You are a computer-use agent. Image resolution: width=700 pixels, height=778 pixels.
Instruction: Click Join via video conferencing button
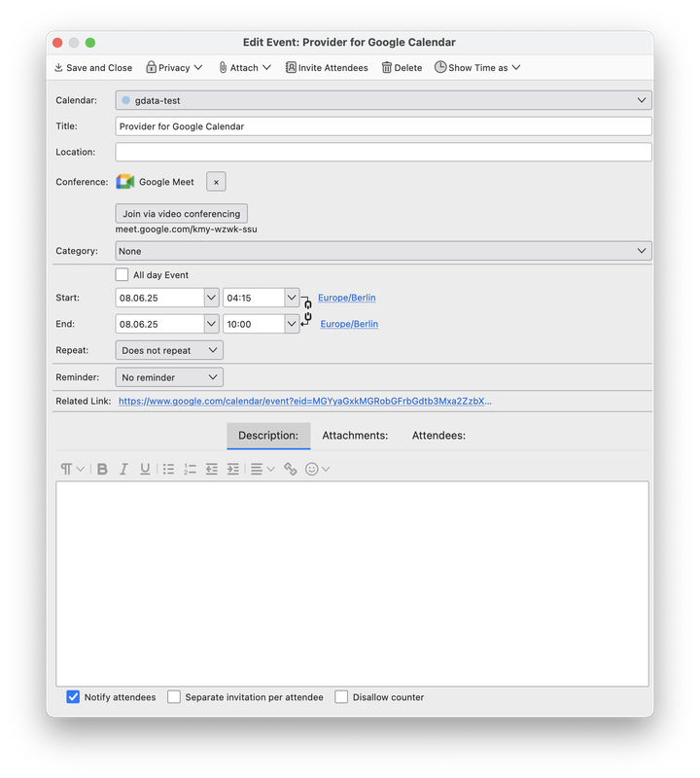click(182, 213)
